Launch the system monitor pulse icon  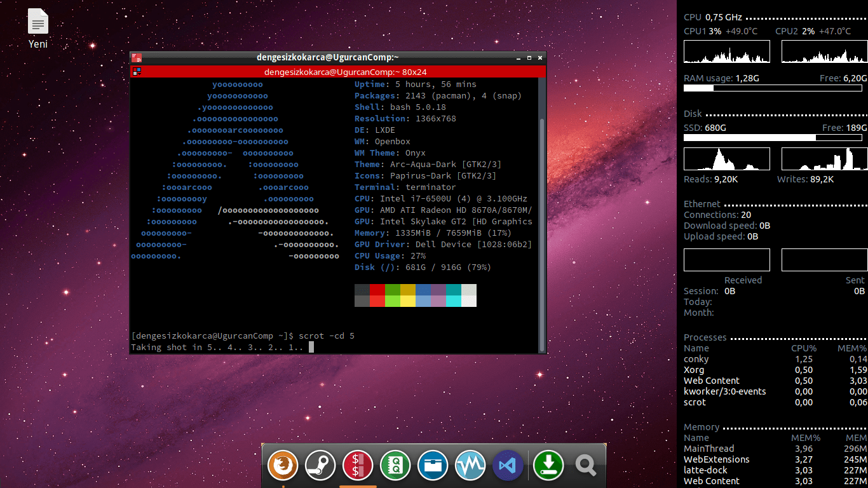[470, 466]
